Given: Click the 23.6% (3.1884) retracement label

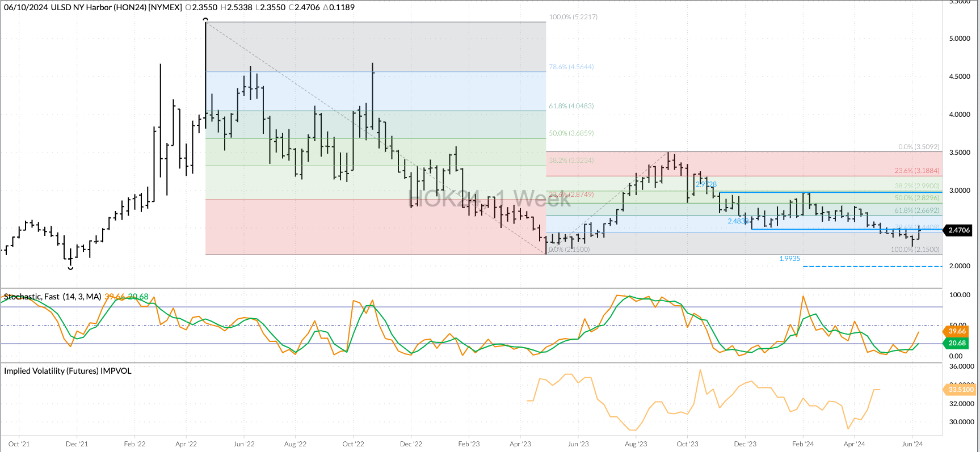Looking at the screenshot, I should 916,171.
